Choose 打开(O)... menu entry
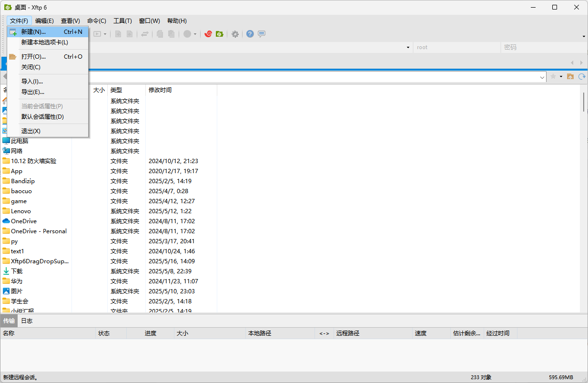Viewport: 588px width, 383px height. pyautogui.click(x=48, y=57)
